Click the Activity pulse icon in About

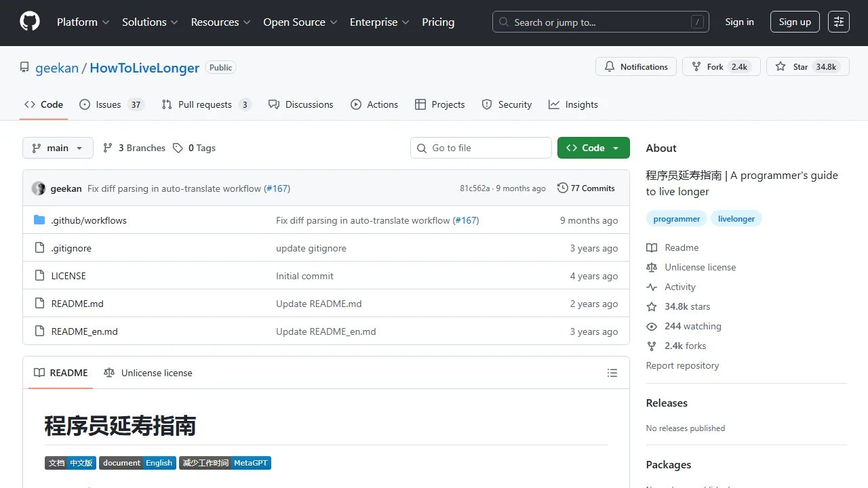click(x=652, y=287)
